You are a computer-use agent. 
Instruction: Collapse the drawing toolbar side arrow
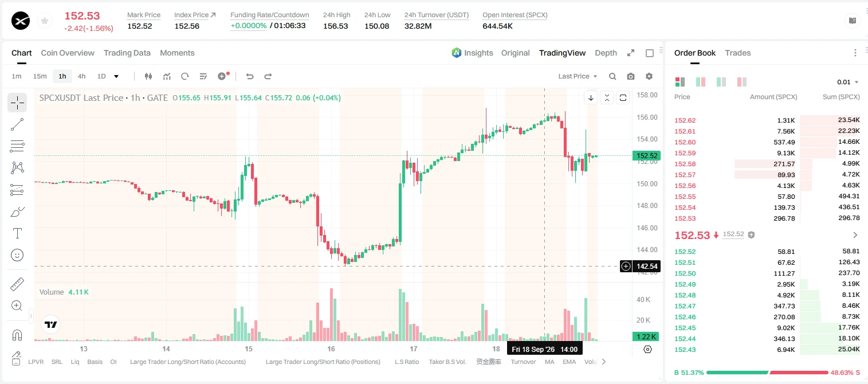click(x=31, y=316)
